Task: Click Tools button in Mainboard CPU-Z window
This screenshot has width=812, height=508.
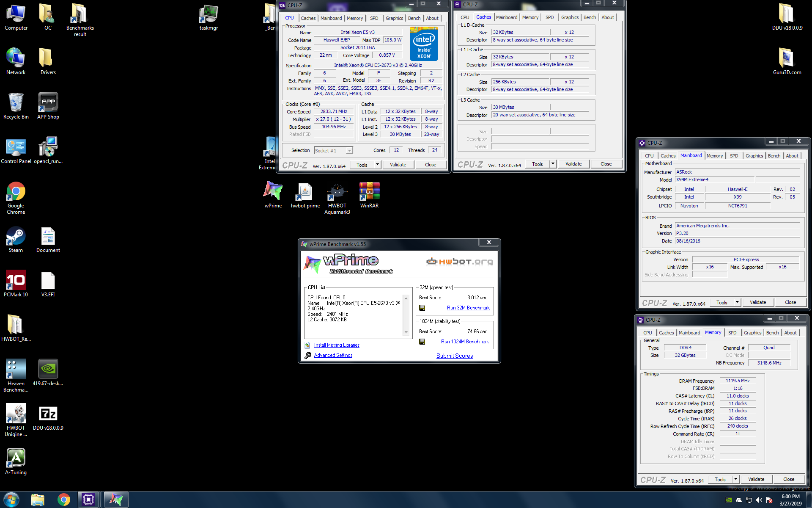Action: [x=722, y=302]
